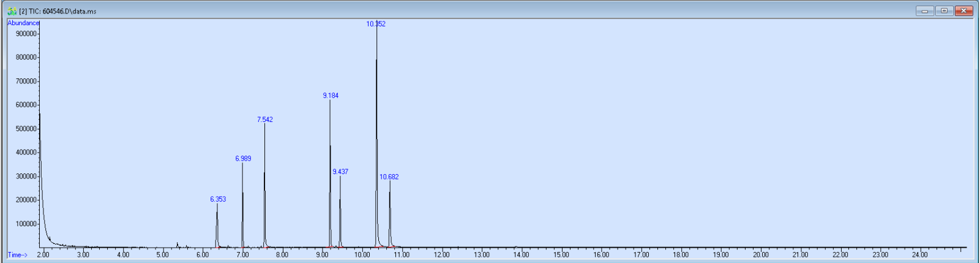Select the peak label 7.542

pos(265,120)
